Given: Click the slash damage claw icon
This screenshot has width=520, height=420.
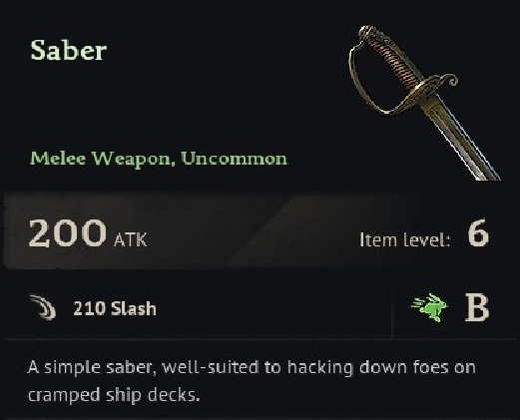Looking at the screenshot, I should click(43, 307).
